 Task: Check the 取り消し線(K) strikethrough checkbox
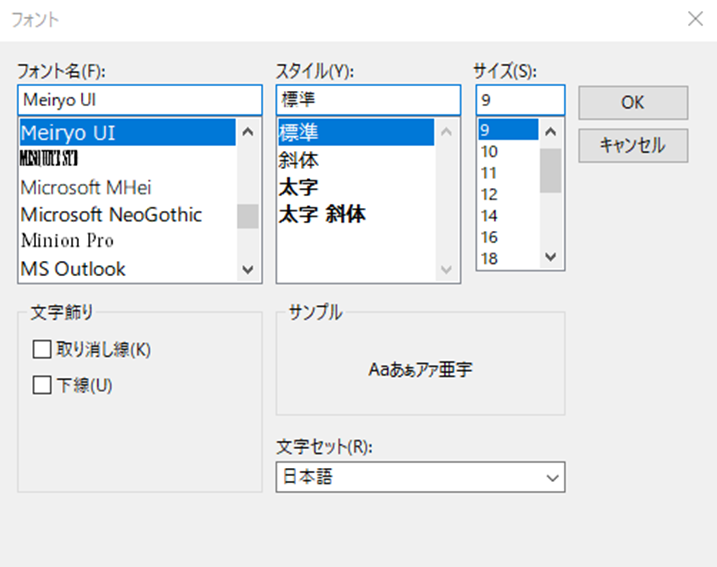click(x=42, y=350)
